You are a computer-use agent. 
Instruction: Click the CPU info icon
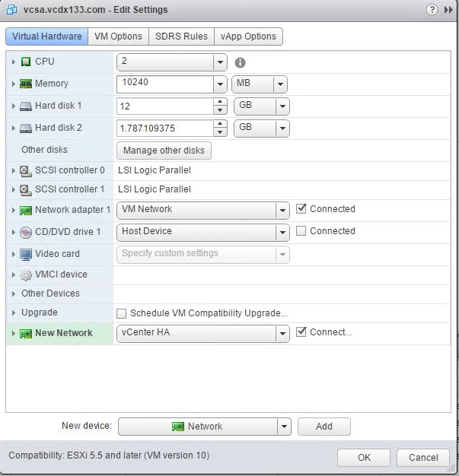pos(241,62)
